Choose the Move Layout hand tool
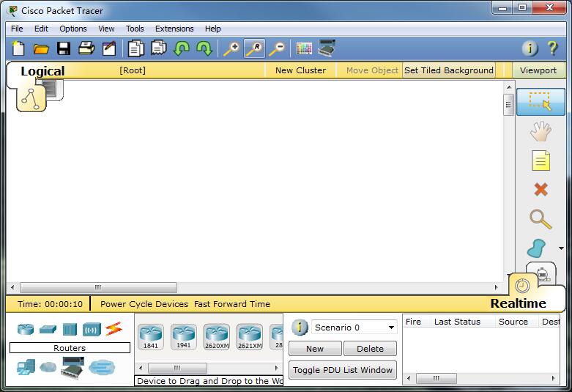The image size is (572, 392). coord(541,131)
